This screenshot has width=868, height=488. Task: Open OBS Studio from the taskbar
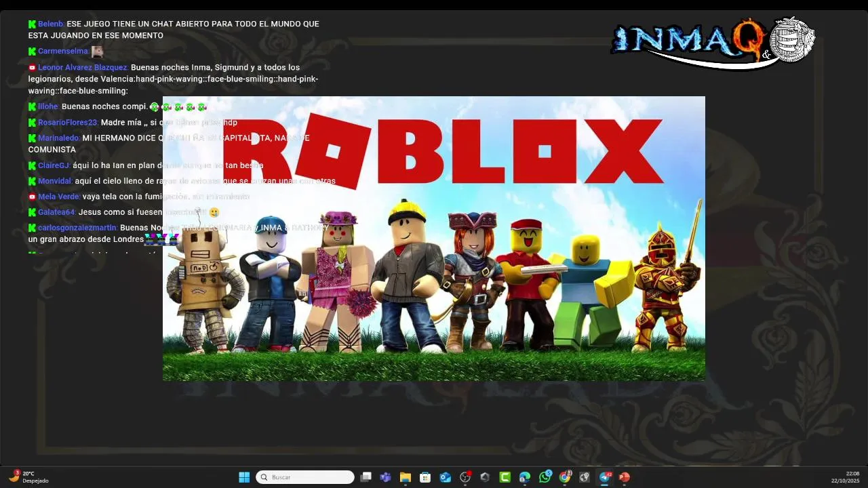(x=465, y=477)
